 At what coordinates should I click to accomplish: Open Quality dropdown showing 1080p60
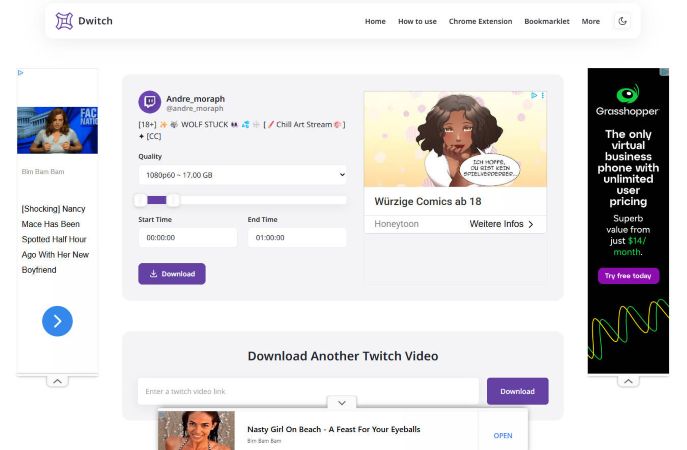[x=243, y=175]
